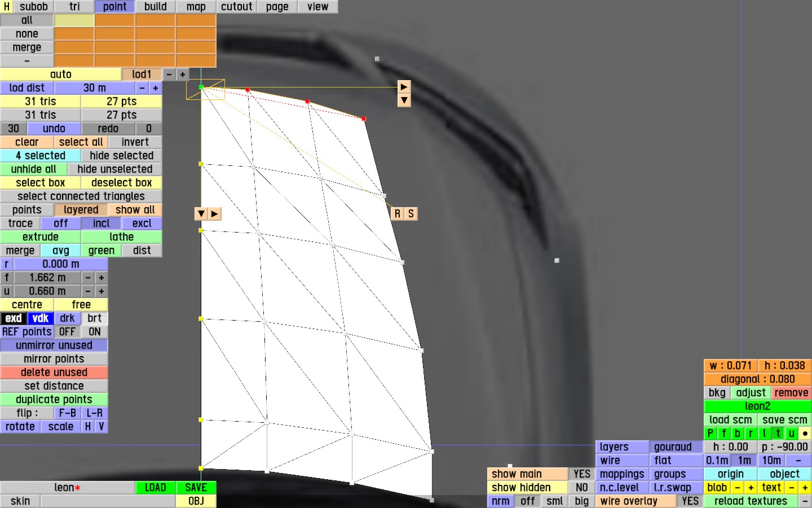Toggle the layered points mode
The height and width of the screenshot is (508, 812).
tap(81, 210)
